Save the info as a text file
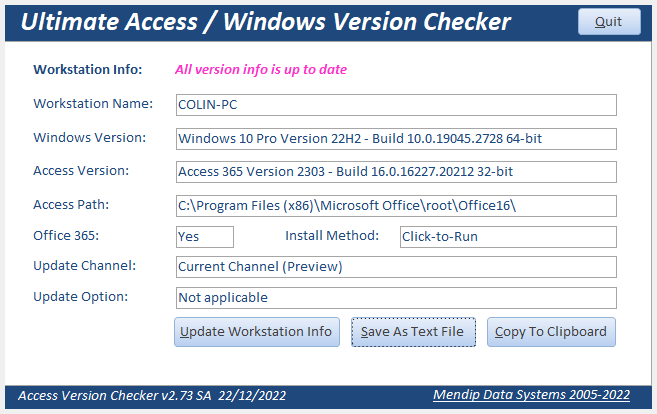The height and width of the screenshot is (414, 657). (x=413, y=332)
